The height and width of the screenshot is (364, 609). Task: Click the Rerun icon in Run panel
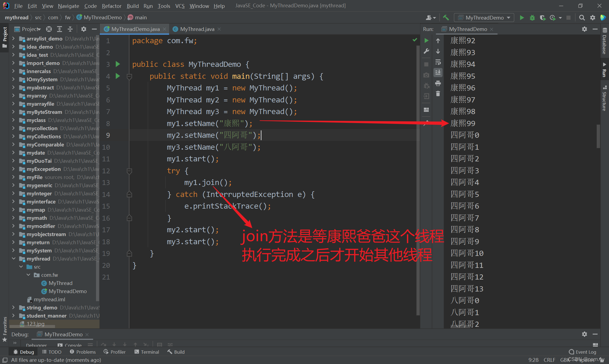coord(426,40)
